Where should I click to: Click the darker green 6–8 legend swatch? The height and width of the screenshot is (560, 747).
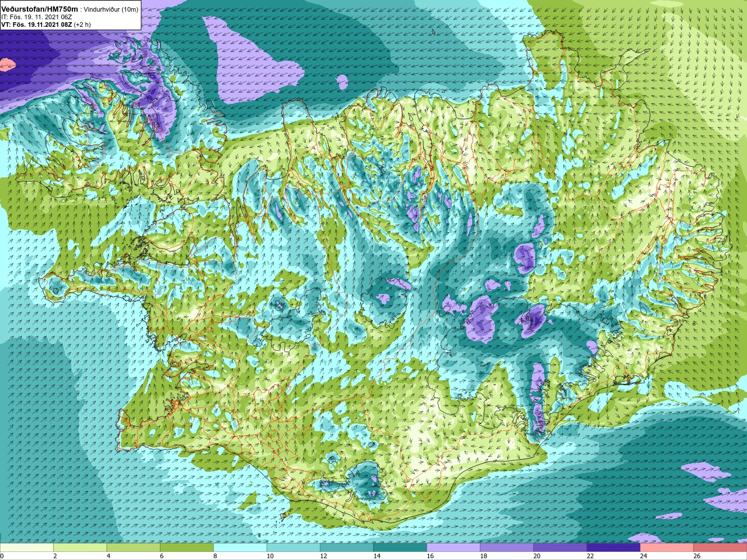187,547
